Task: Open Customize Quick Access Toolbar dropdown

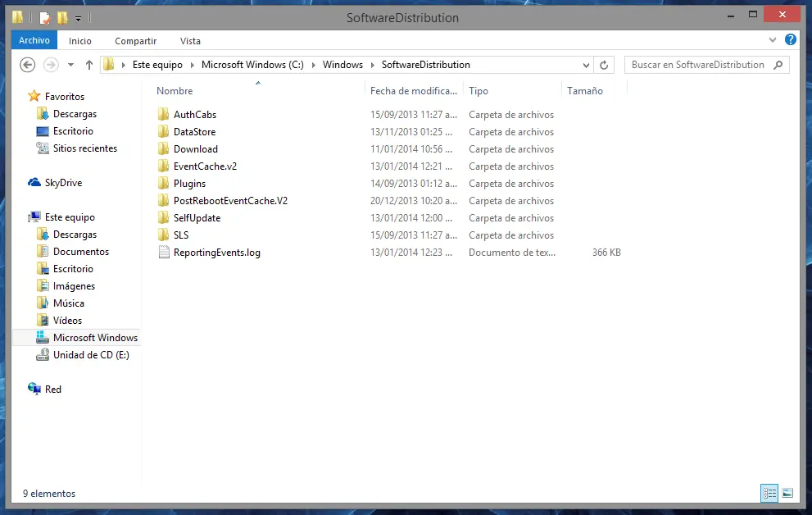Action: (x=78, y=19)
